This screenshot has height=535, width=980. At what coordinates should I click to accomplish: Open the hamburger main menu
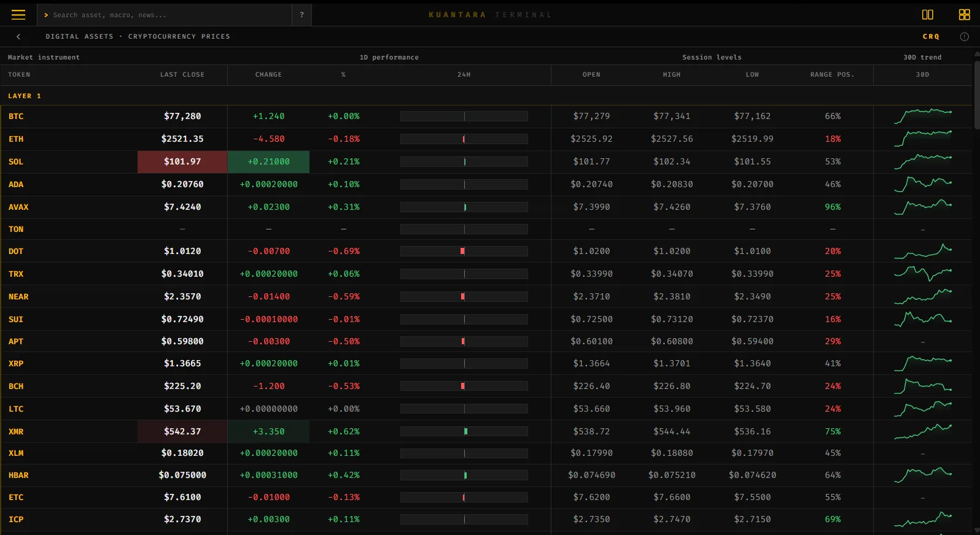[x=18, y=15]
